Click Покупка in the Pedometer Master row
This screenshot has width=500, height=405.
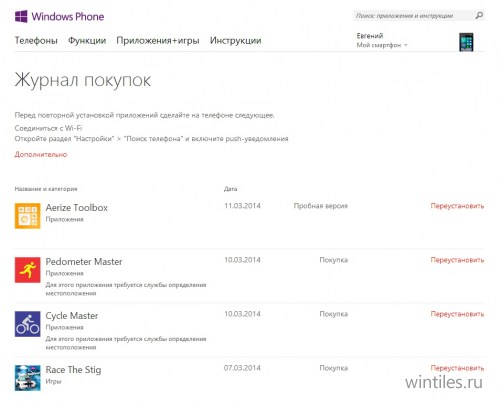point(333,260)
